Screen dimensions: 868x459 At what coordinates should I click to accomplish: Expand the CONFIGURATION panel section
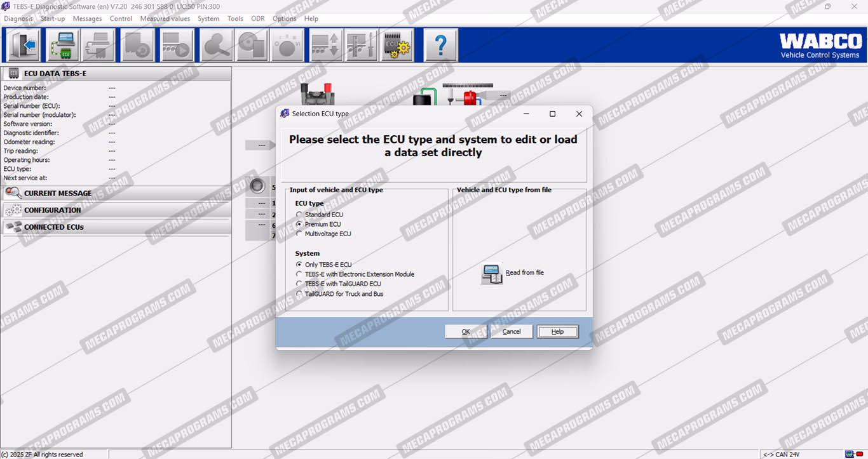coord(53,210)
